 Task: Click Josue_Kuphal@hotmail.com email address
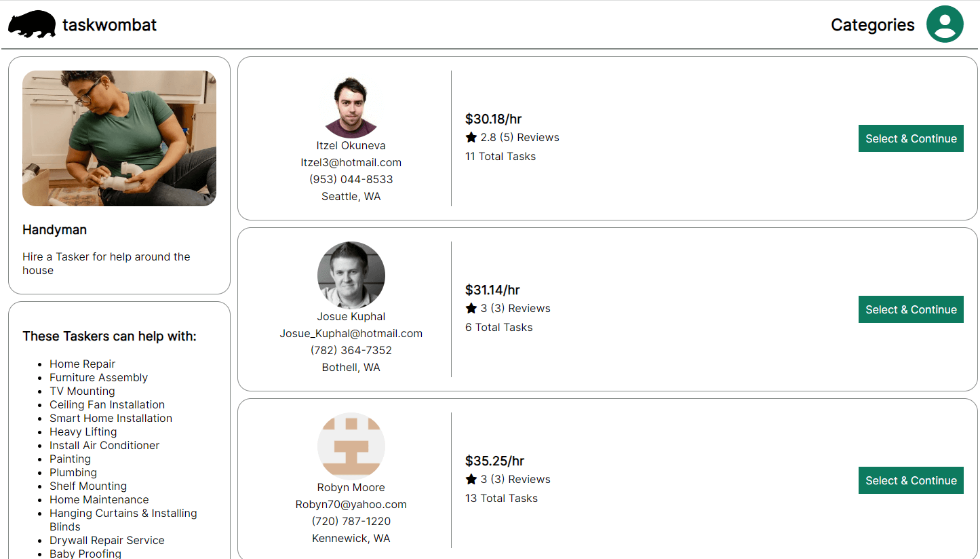(x=351, y=334)
